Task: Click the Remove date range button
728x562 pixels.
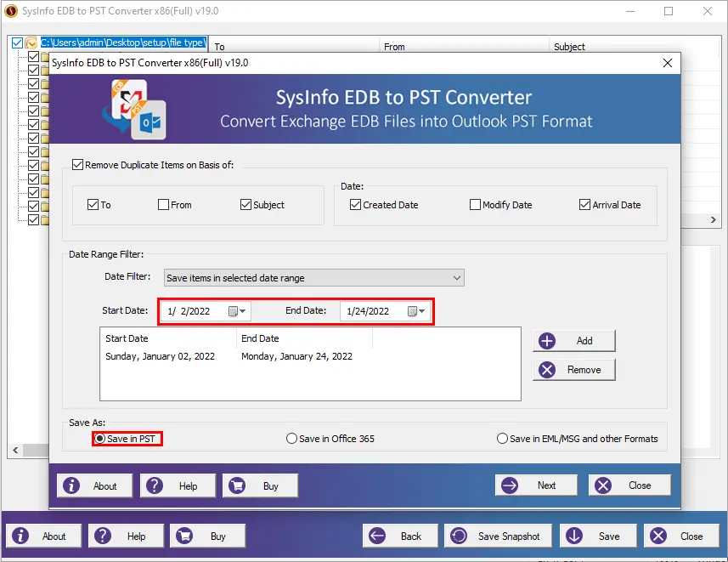Action: click(574, 370)
